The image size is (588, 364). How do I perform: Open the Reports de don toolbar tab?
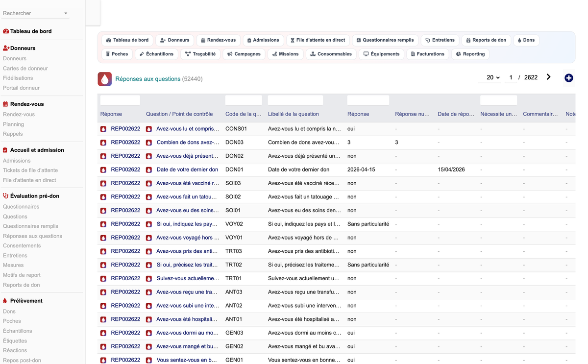pos(486,40)
